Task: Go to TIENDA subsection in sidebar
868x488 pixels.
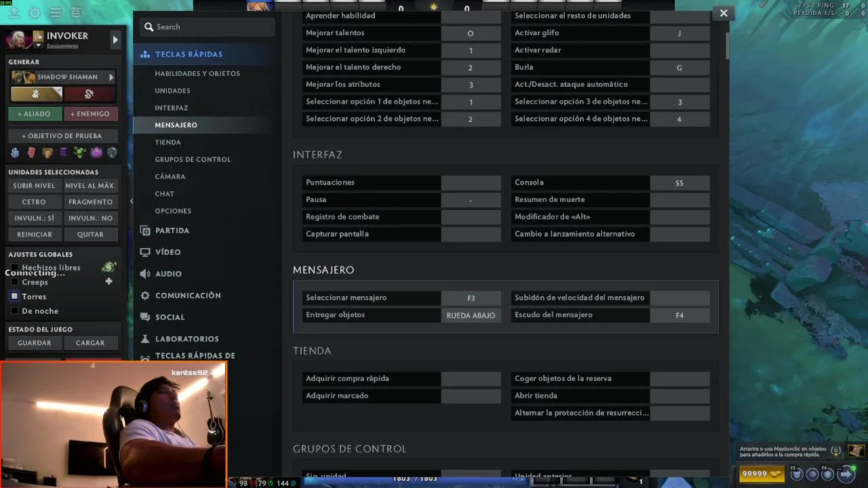Action: [167, 142]
